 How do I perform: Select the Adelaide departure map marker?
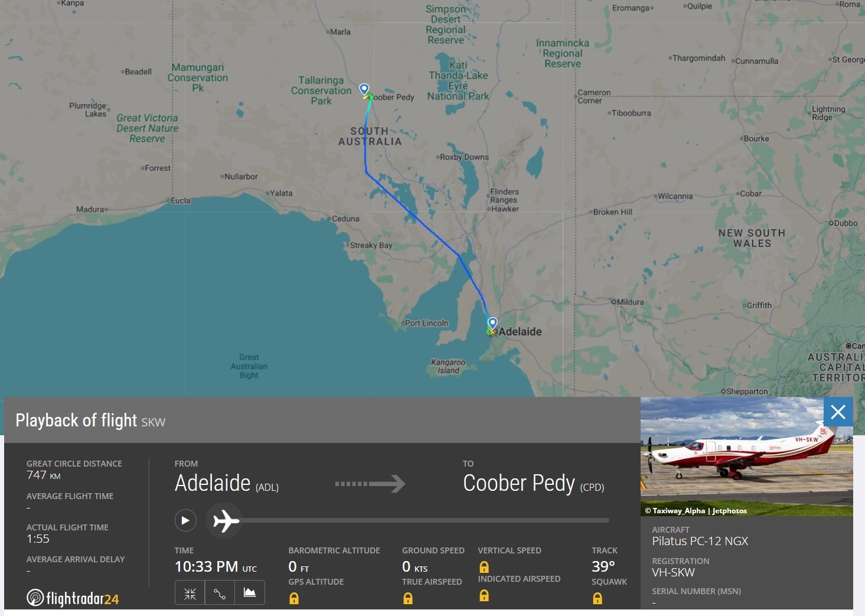tap(492, 322)
